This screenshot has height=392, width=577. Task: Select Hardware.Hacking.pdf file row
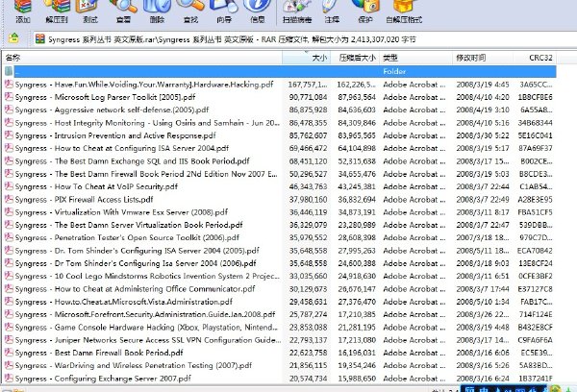click(279, 85)
